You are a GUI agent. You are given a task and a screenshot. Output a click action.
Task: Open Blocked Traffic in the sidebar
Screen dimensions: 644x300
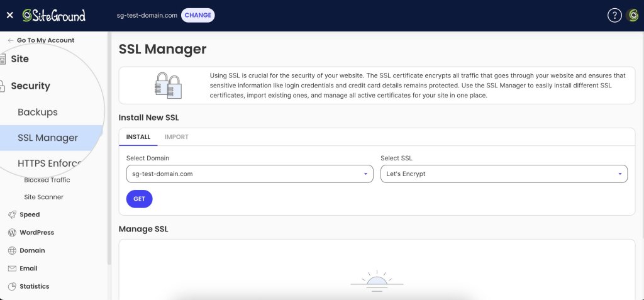(47, 180)
